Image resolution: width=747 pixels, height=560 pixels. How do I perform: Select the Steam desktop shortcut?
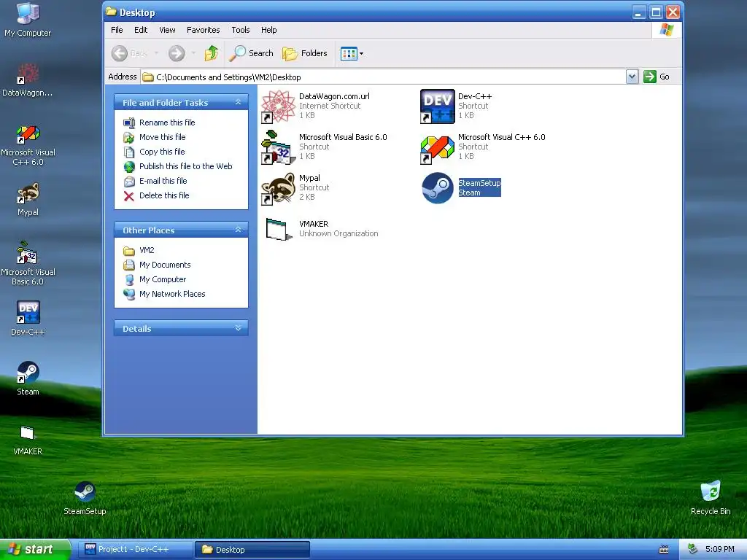coord(28,378)
